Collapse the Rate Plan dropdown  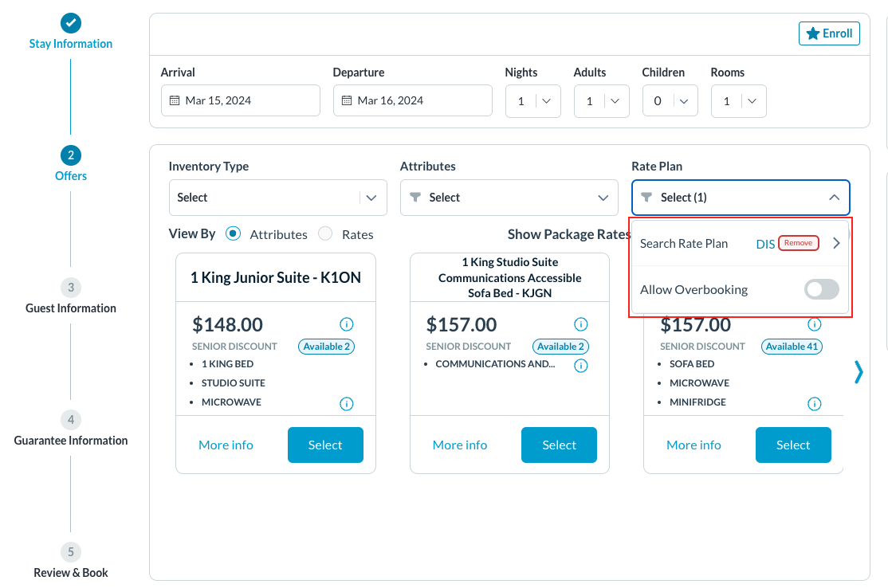(834, 198)
